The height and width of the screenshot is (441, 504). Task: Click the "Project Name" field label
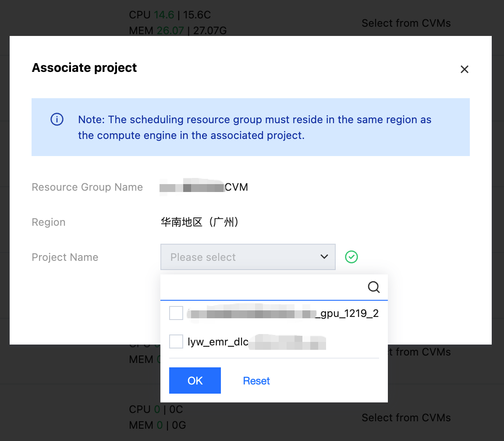(x=65, y=257)
